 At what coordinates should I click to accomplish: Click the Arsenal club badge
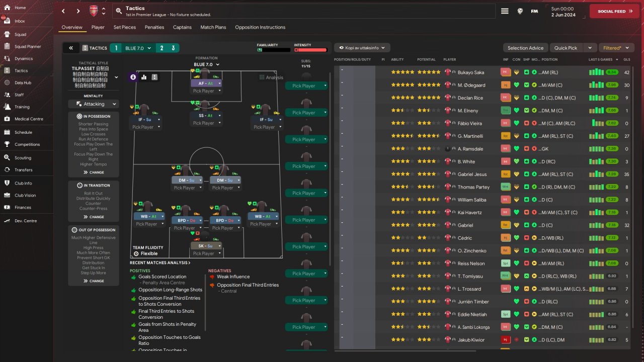point(94,11)
